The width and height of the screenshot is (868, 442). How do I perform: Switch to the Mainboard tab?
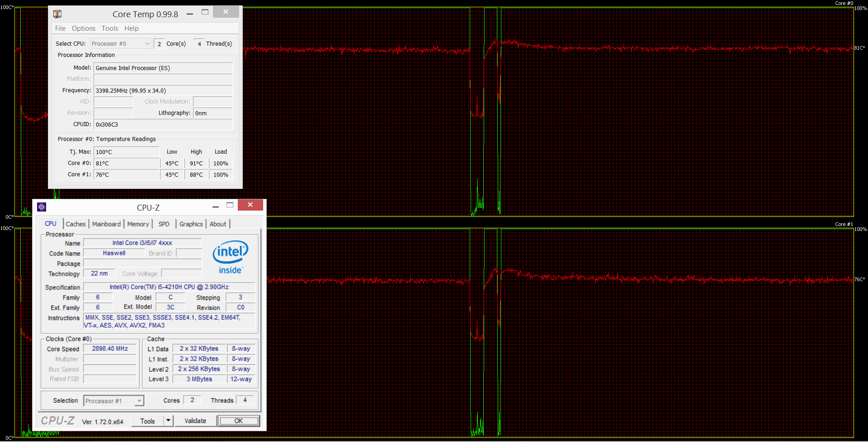(106, 224)
